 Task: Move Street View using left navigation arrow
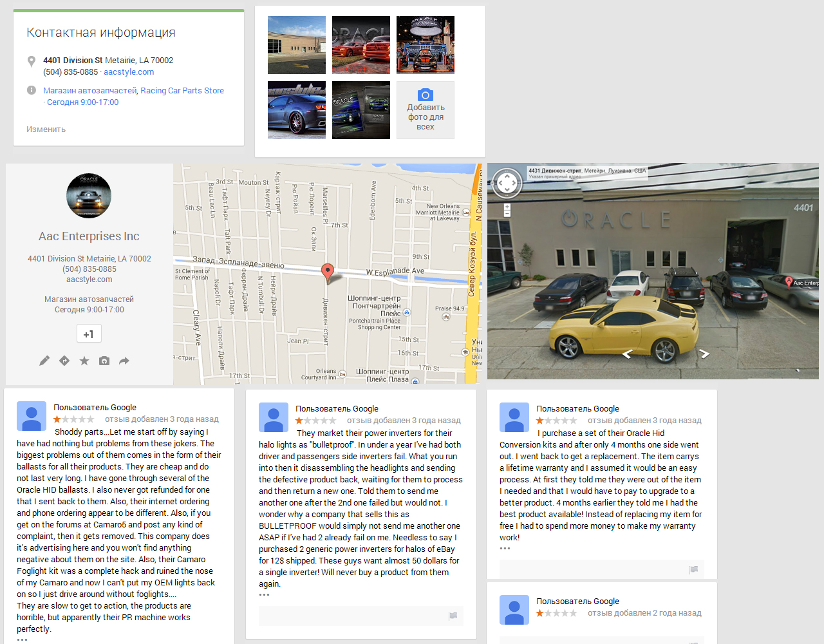[626, 354]
